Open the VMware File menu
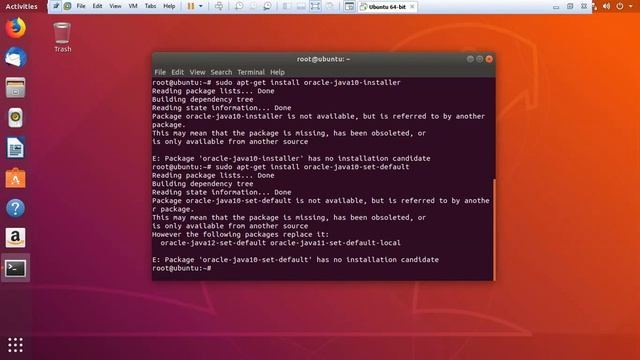Image resolution: width=640 pixels, height=360 pixels. 81,6
